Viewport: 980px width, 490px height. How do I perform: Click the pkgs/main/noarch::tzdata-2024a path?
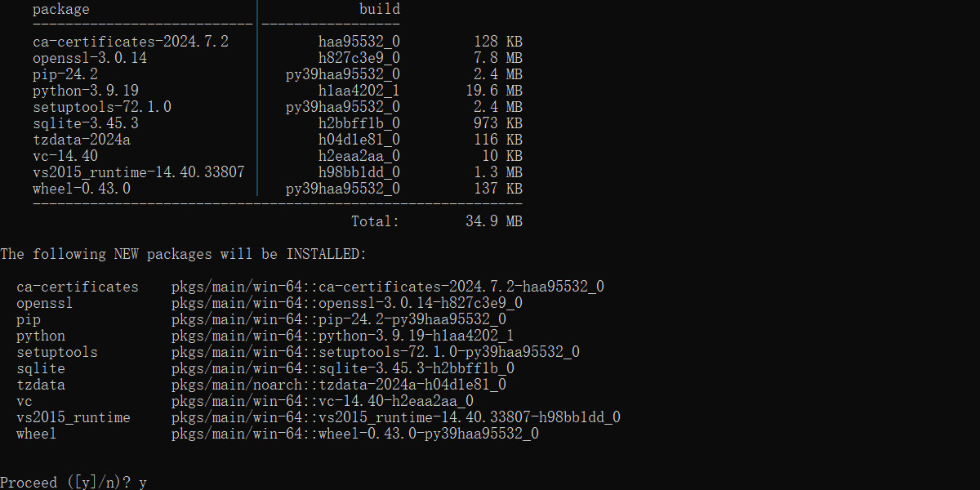coord(339,385)
